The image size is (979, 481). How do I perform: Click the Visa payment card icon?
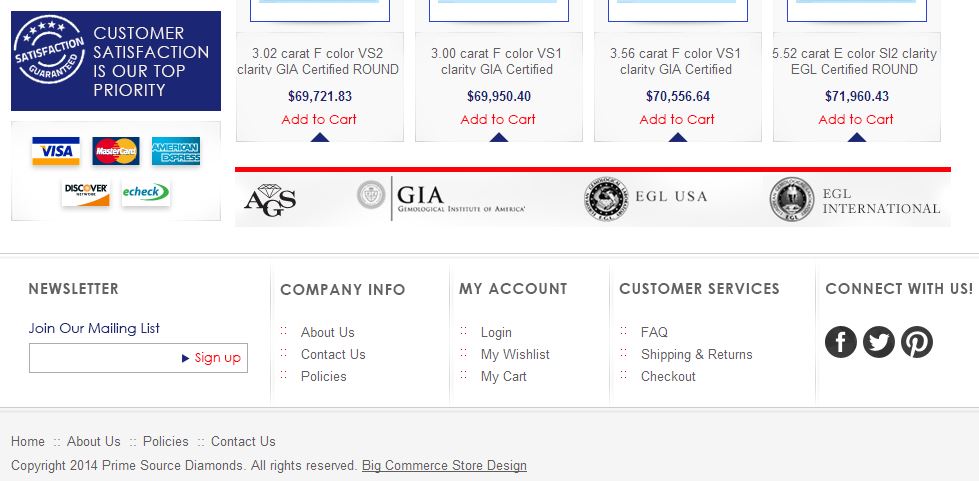point(55,151)
